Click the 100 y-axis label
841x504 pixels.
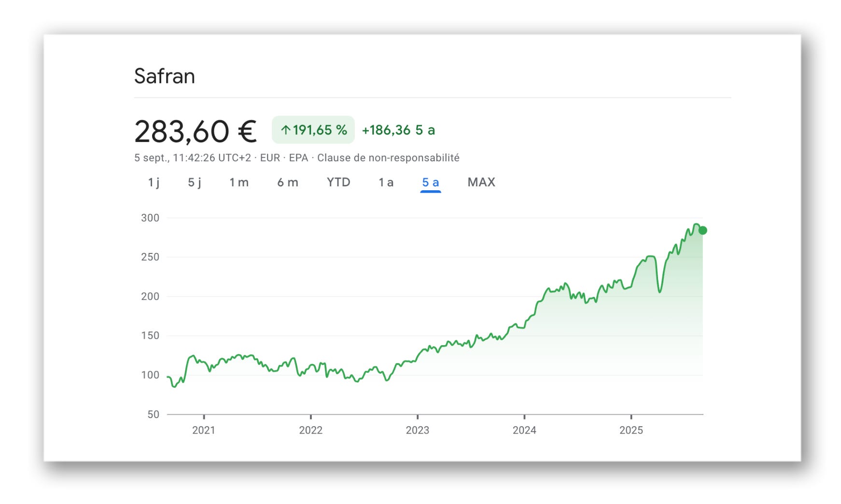coord(150,375)
